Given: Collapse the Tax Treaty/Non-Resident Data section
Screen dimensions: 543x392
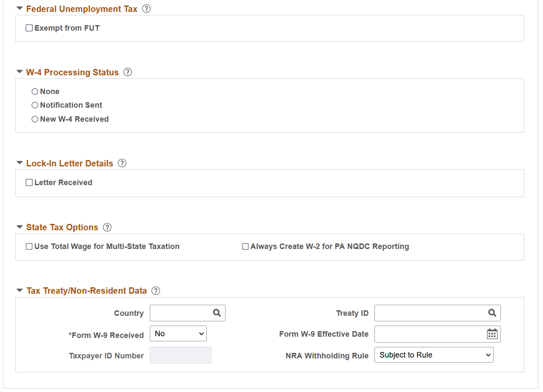Looking at the screenshot, I should [19, 290].
